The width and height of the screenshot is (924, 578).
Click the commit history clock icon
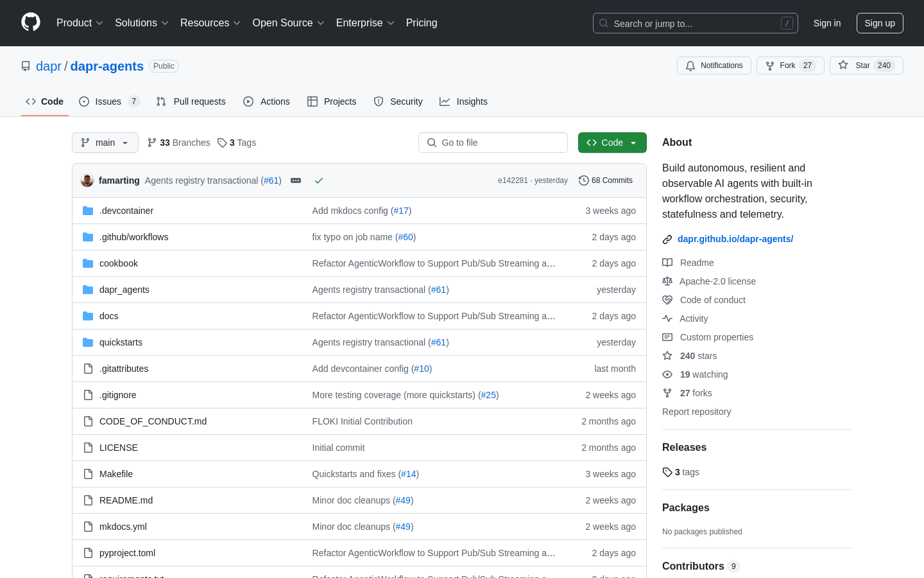point(583,180)
